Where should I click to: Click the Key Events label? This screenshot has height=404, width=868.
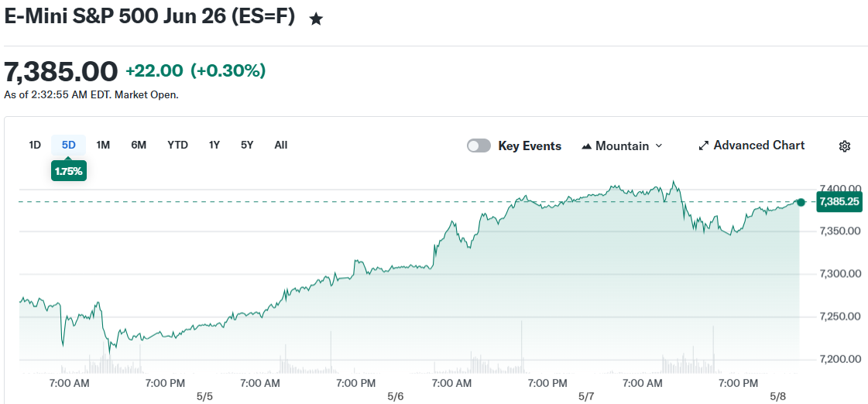(x=530, y=146)
